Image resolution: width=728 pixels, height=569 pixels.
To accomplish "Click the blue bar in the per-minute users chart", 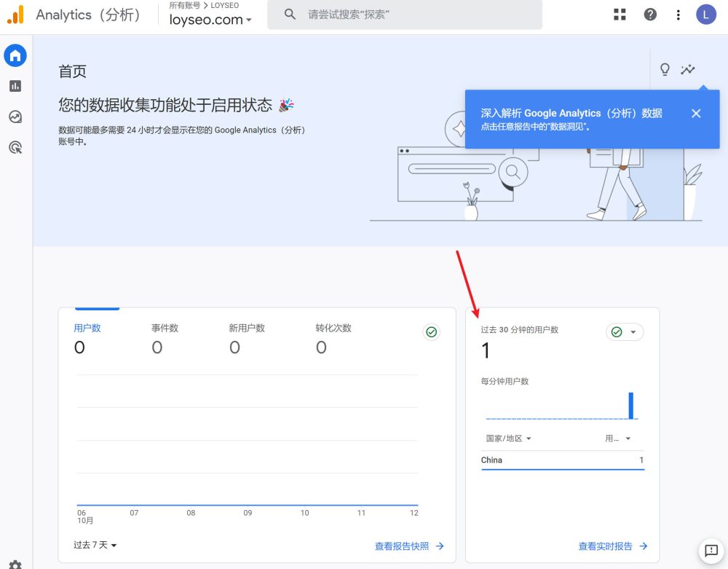I will pos(631,406).
